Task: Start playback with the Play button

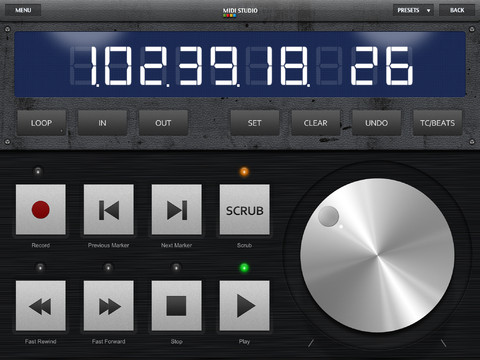Action: (x=245, y=306)
